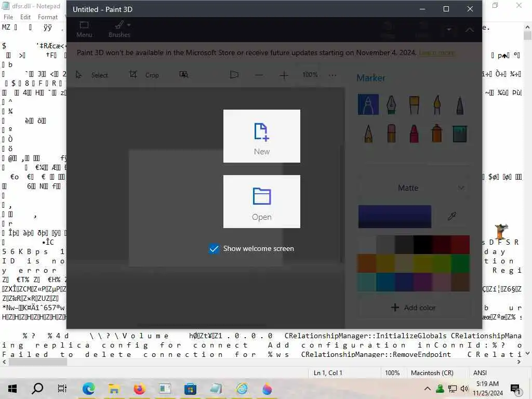Select the Spray can brush
532x399 pixels.
[437, 134]
